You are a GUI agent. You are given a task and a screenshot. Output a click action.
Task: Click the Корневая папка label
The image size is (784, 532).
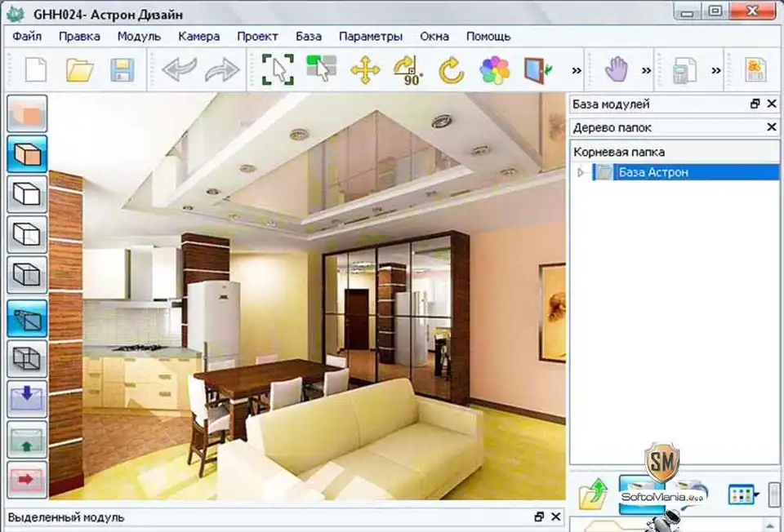tap(618, 152)
